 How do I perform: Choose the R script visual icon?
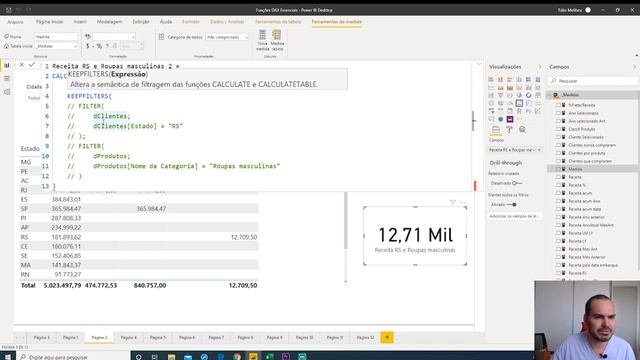click(519, 111)
